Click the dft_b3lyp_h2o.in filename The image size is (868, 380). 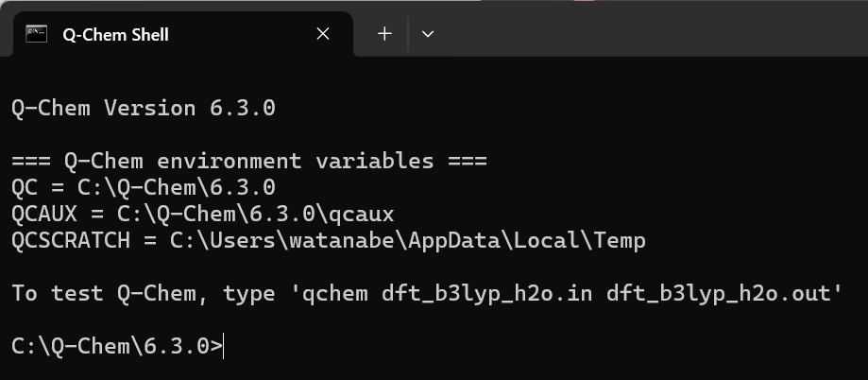click(487, 294)
